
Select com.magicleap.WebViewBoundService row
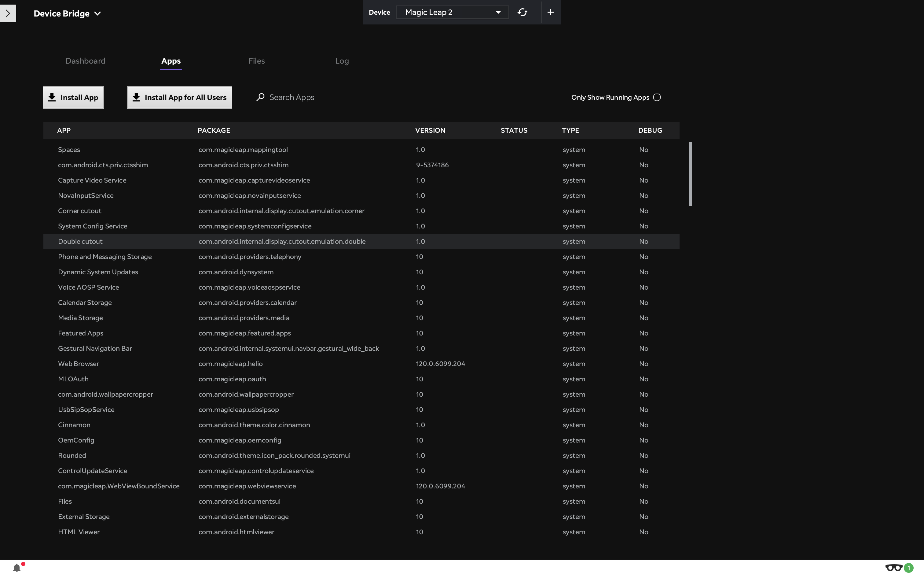[x=361, y=486]
